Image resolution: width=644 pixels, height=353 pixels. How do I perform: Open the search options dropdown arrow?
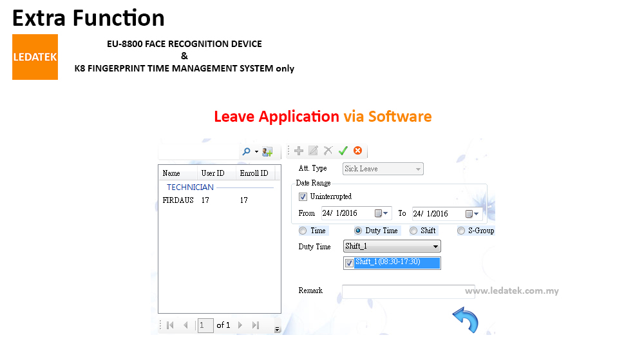point(256,151)
